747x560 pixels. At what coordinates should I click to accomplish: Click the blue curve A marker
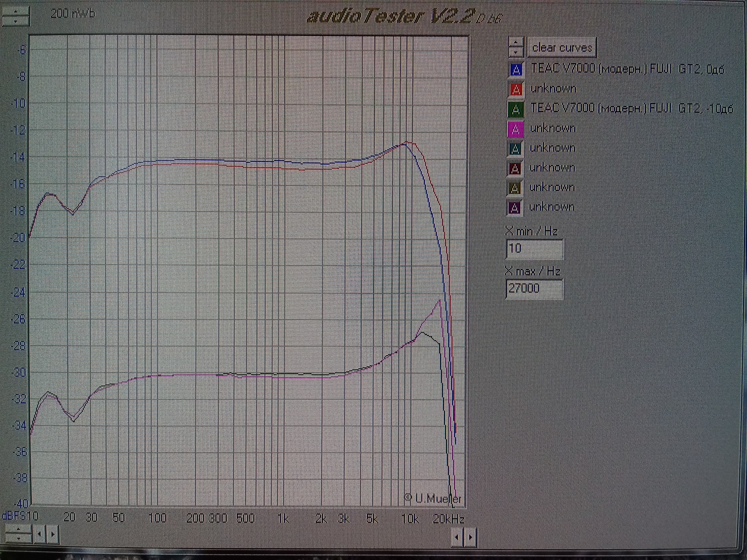pos(516,70)
